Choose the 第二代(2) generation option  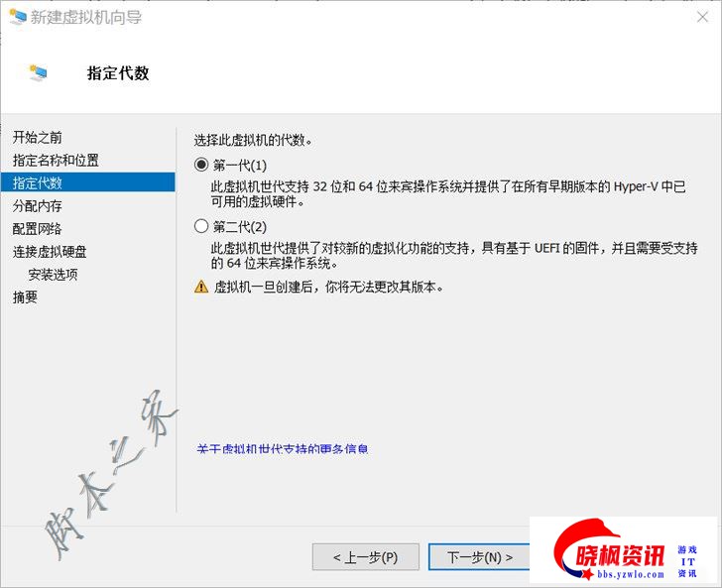click(202, 226)
